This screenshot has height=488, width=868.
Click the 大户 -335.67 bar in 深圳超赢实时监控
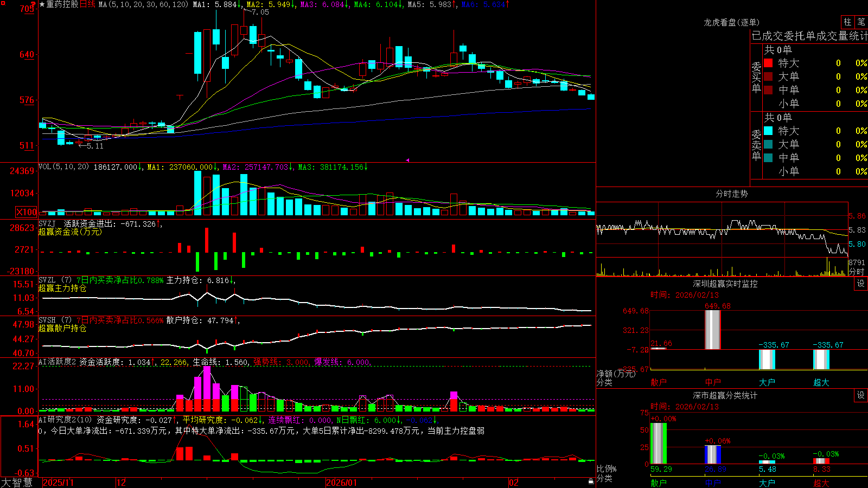click(767, 359)
